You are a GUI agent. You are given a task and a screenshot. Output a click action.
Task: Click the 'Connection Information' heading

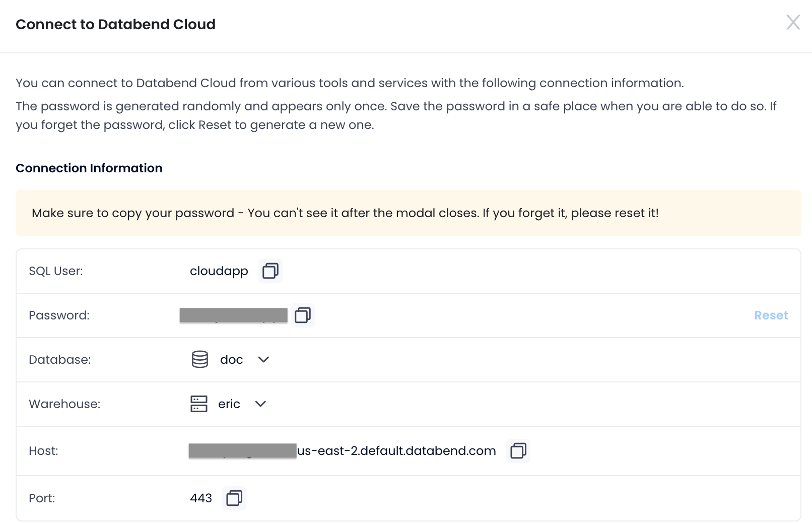[x=89, y=168]
